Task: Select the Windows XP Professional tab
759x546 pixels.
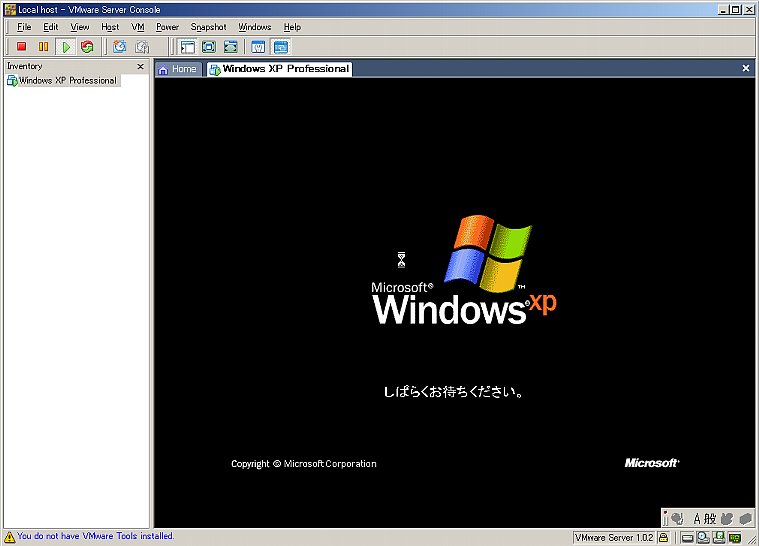Action: (x=279, y=69)
